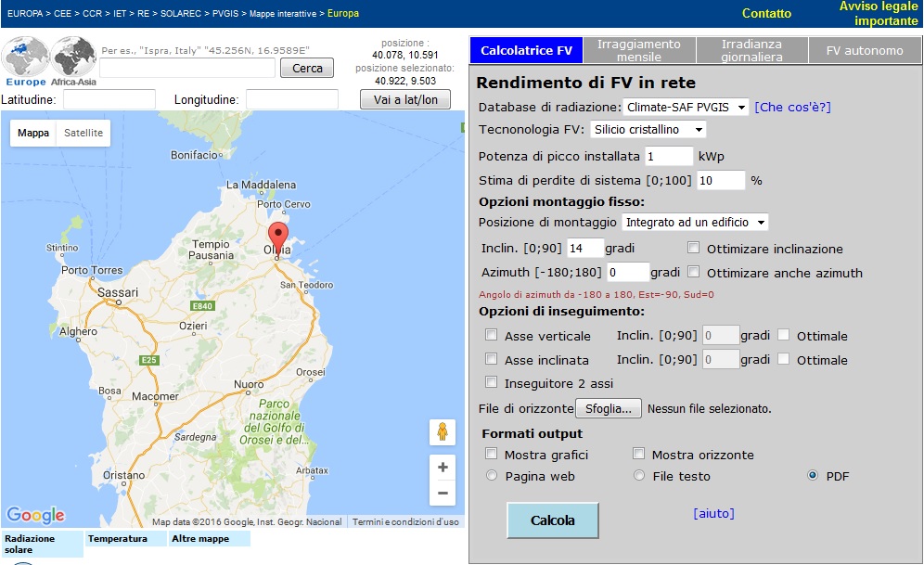Select the File testo output format
Image resolution: width=924 pixels, height=565 pixels.
pyautogui.click(x=639, y=476)
